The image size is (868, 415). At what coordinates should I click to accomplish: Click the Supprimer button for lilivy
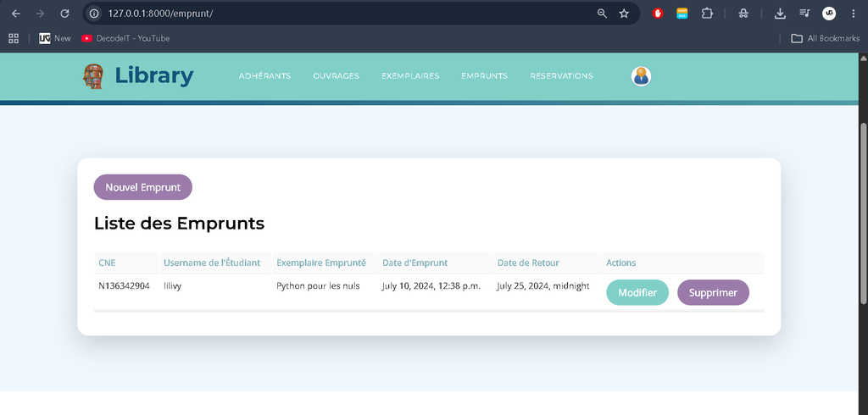713,293
